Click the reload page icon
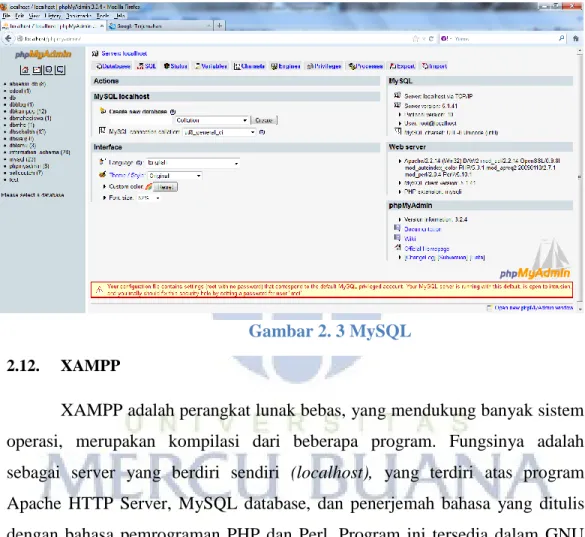 pyautogui.click(x=432, y=38)
